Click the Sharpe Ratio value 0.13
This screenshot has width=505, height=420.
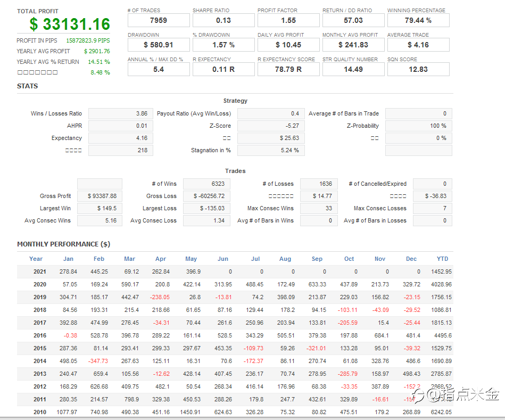[x=223, y=20]
